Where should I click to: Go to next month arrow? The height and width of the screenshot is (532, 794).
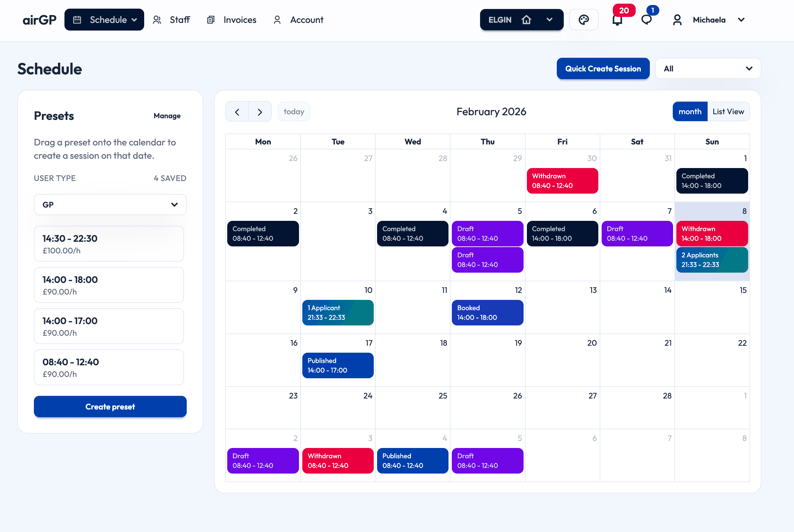260,112
